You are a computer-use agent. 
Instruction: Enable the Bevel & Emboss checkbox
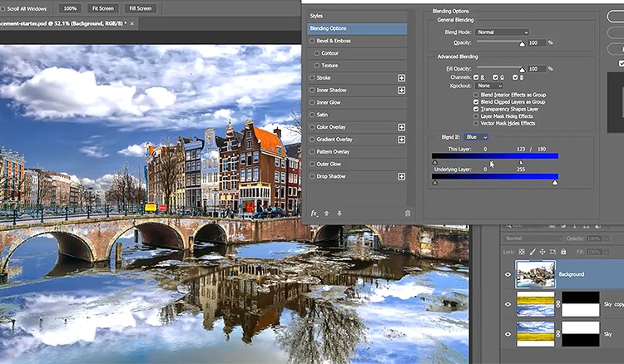point(312,41)
